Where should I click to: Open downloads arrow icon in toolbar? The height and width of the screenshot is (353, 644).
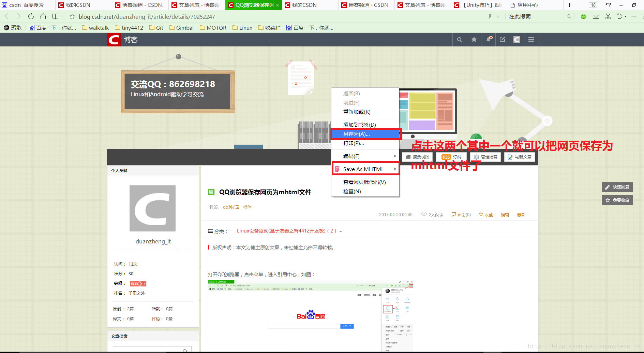coord(596,16)
